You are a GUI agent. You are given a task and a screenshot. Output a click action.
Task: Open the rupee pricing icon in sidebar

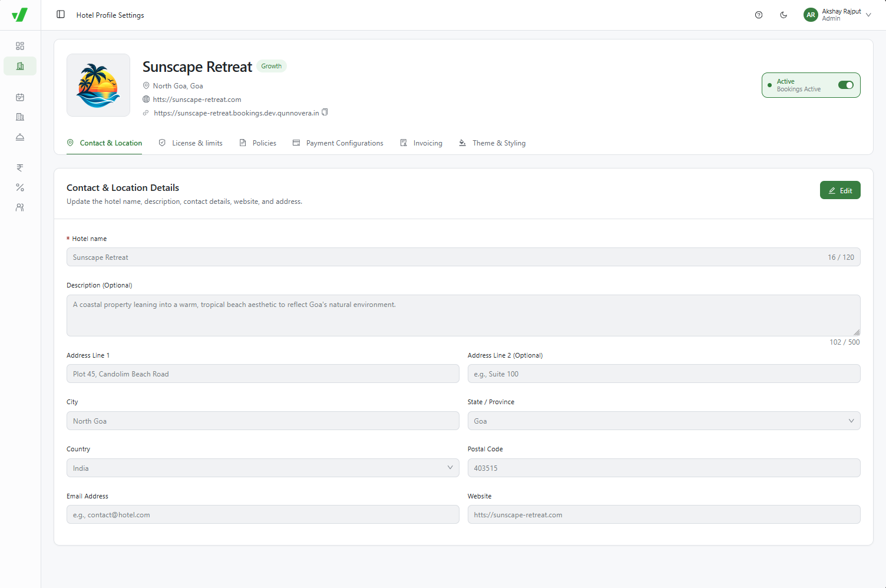coord(20,168)
